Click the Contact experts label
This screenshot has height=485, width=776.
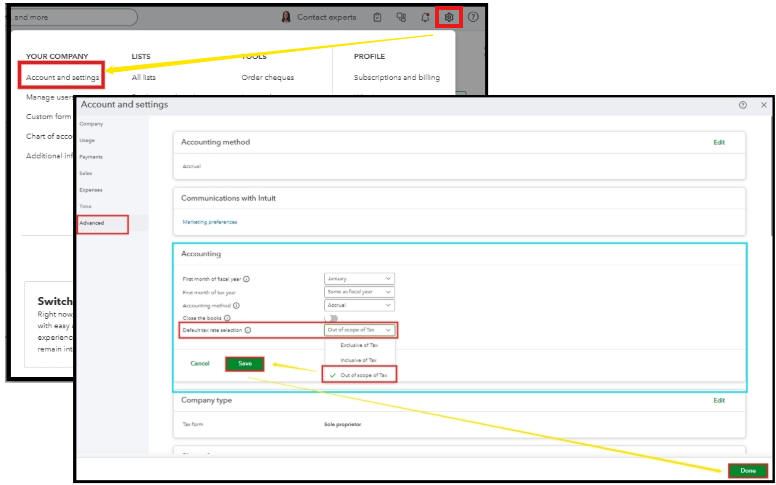(327, 17)
